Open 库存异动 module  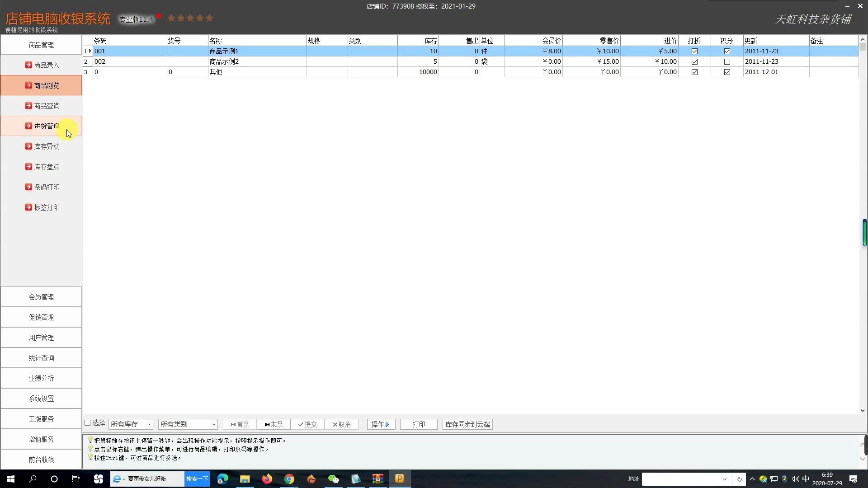[x=47, y=146]
